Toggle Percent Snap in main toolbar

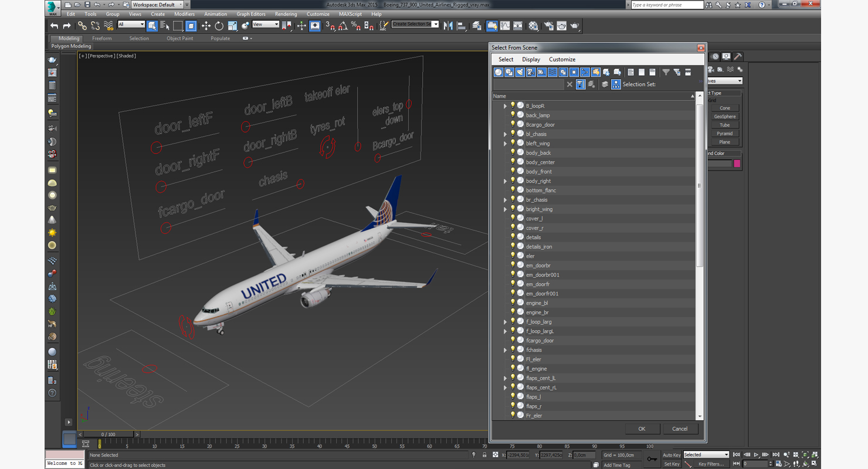(x=356, y=26)
